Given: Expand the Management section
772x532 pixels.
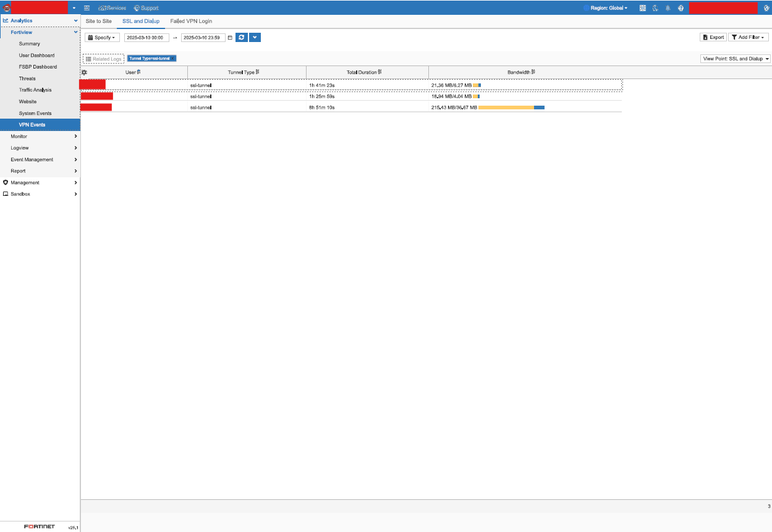Looking at the screenshot, I should click(40, 182).
